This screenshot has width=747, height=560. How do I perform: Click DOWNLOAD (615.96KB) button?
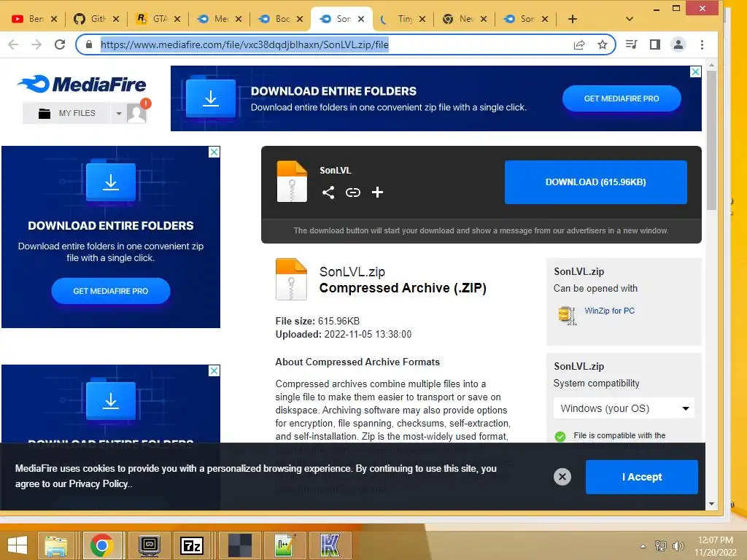tap(595, 182)
